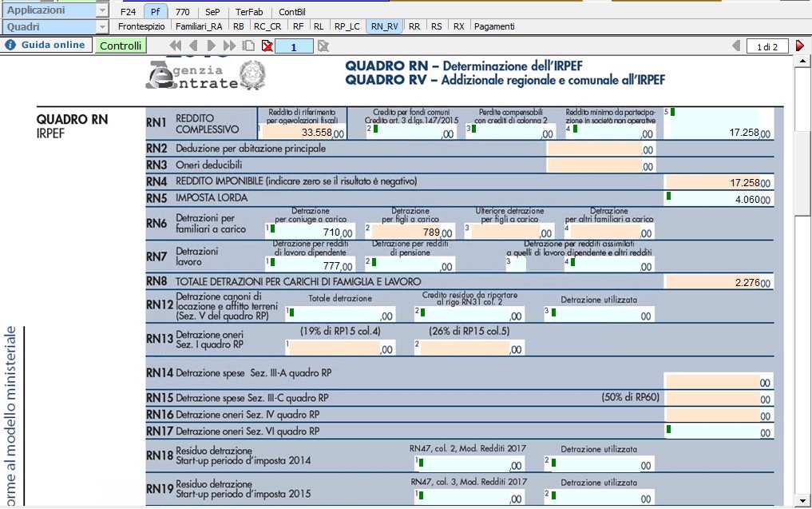Click RN13 19% di RP15 col.4 field
The height and width of the screenshot is (509, 812).
pyautogui.click(x=339, y=348)
